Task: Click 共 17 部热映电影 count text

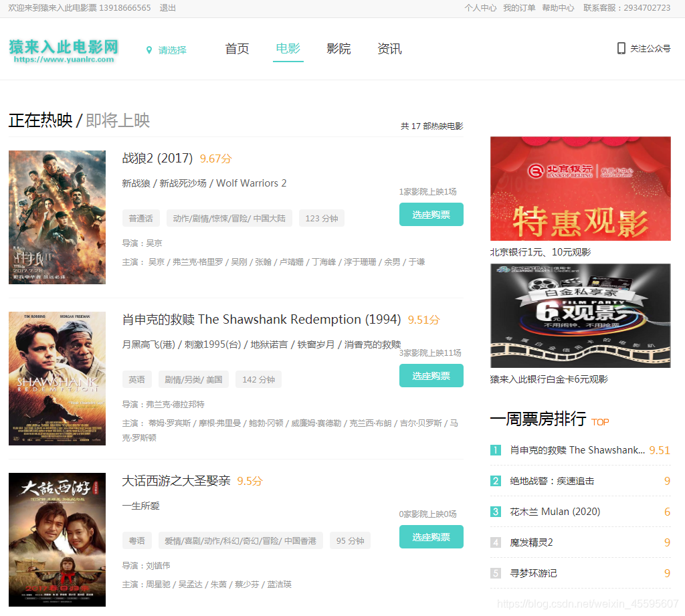Action: tap(432, 126)
